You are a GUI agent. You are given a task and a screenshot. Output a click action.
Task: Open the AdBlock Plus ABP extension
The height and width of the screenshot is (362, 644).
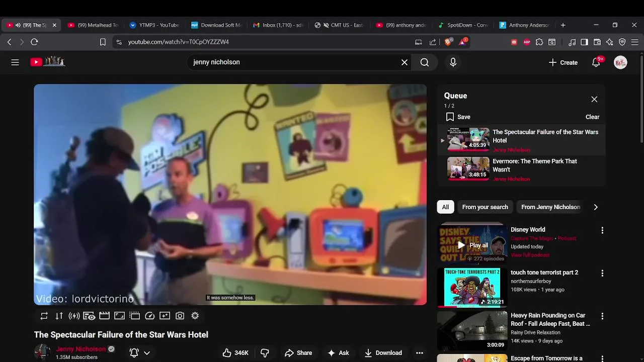[x=527, y=42]
